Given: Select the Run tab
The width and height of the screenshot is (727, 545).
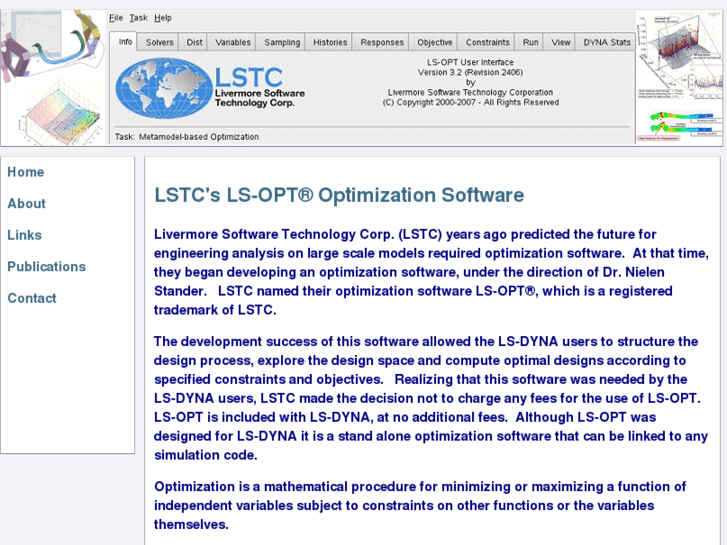Looking at the screenshot, I should 530,42.
